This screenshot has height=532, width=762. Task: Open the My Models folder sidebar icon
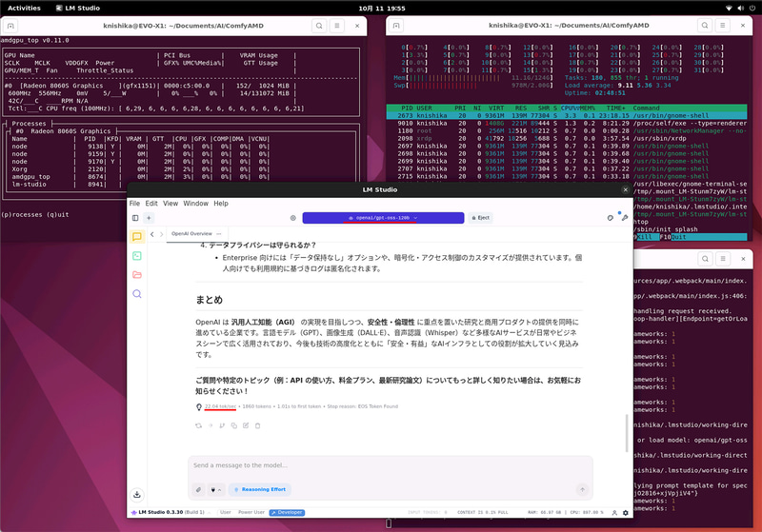[x=137, y=275]
